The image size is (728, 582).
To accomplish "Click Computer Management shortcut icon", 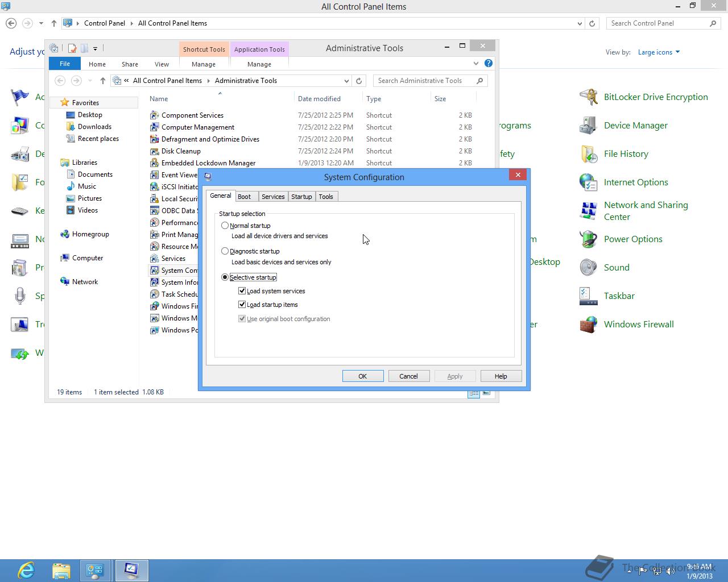I will 154,127.
